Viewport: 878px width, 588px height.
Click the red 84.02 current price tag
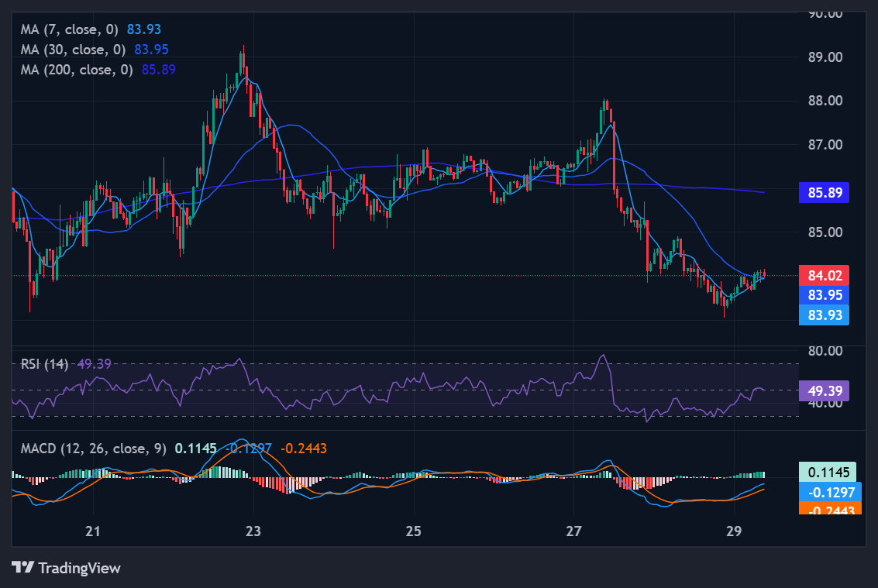pos(824,275)
